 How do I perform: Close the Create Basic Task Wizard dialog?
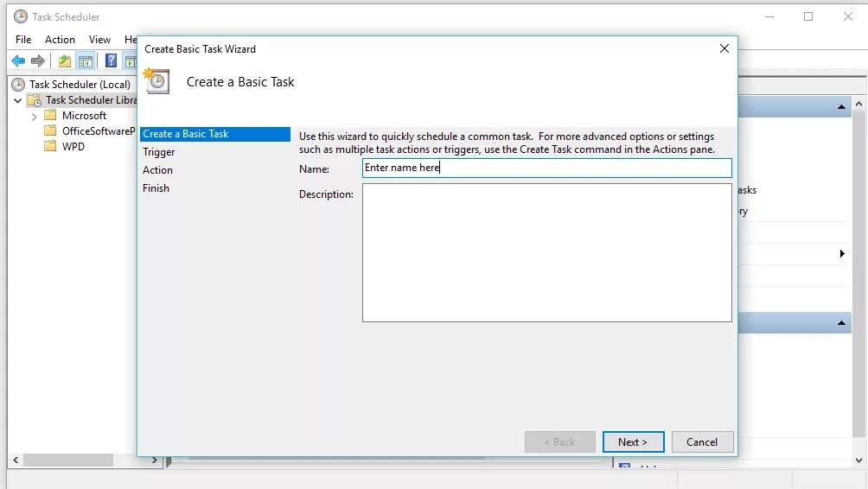click(x=724, y=48)
